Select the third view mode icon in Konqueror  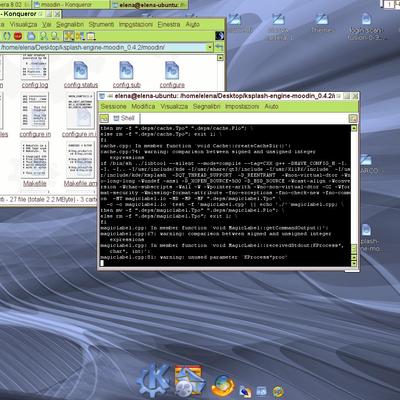pyautogui.click(x=91, y=36)
